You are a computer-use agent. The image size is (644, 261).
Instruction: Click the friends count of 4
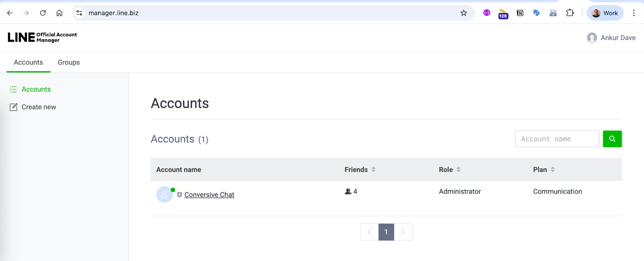click(351, 191)
